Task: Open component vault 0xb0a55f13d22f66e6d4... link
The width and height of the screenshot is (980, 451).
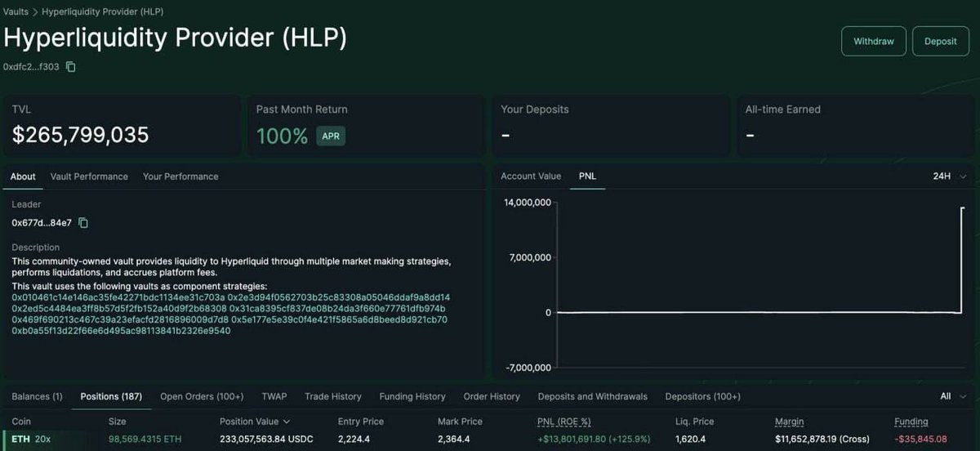Action: coord(121,331)
